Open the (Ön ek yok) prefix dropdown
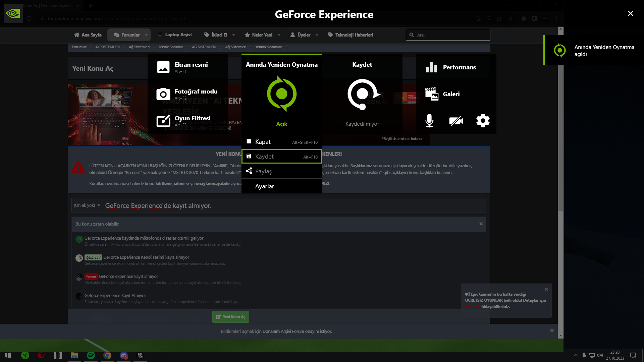The image size is (644, 362). tap(87, 205)
